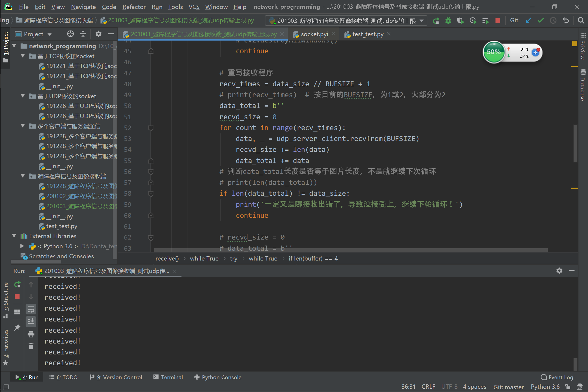Open the run configuration dropdown
This screenshot has width=588, height=392.
(422, 21)
